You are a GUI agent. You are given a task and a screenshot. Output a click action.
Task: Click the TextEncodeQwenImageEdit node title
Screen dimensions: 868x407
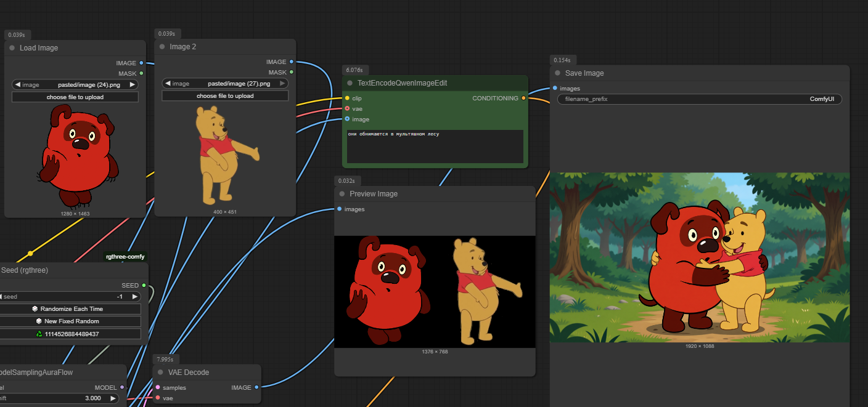[x=403, y=83]
